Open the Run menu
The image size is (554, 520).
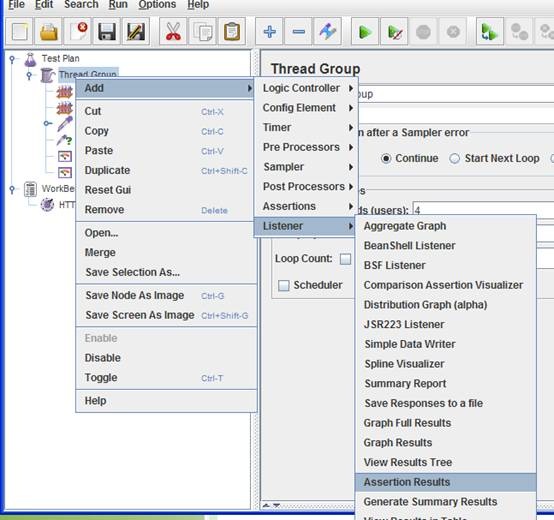pos(118,4)
